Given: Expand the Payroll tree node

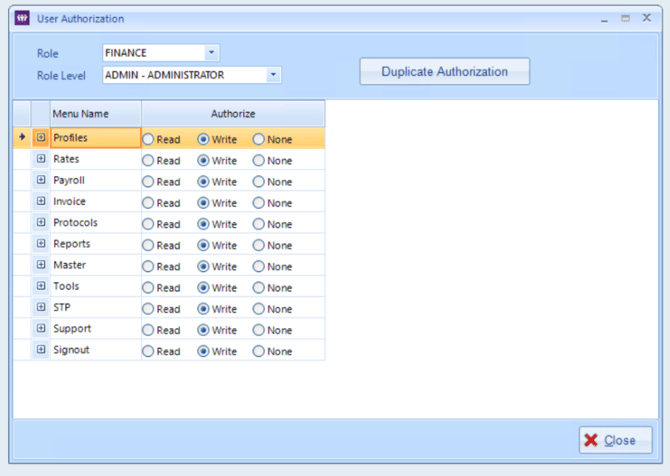Looking at the screenshot, I should click(x=41, y=181).
